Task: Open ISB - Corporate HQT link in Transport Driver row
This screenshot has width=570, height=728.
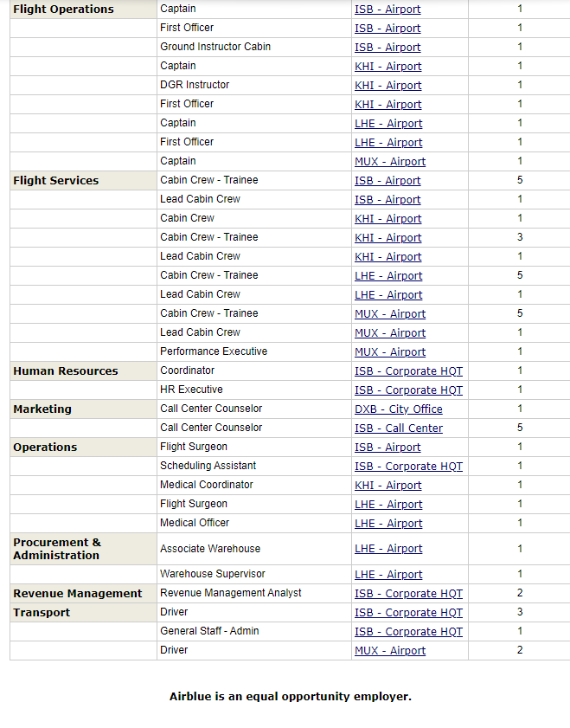Action: coord(408,612)
